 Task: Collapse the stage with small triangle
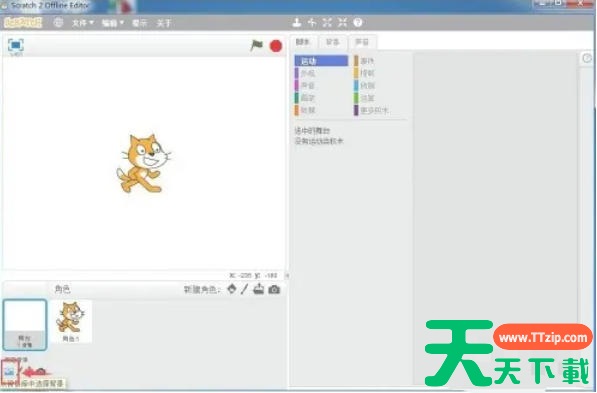click(287, 275)
